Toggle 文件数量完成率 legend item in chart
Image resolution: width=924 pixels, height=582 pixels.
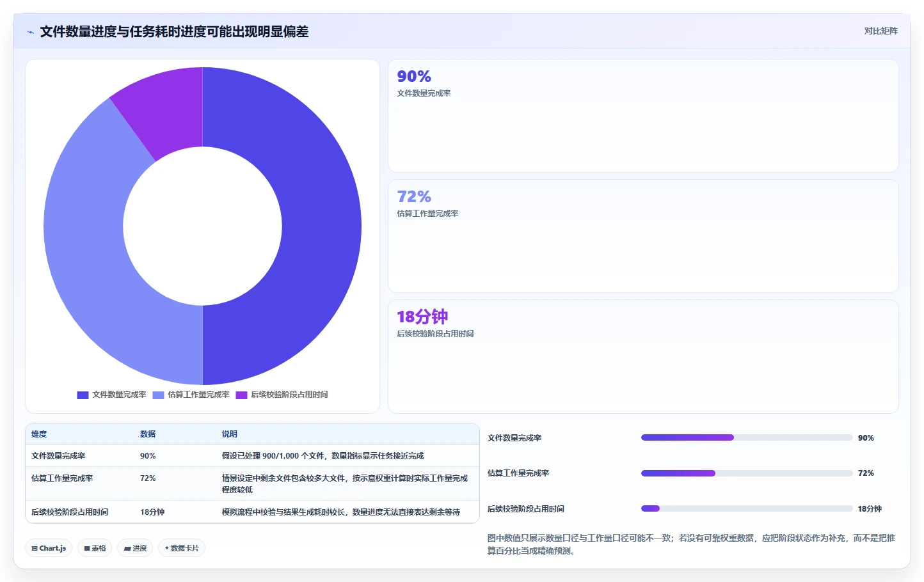tap(112, 395)
